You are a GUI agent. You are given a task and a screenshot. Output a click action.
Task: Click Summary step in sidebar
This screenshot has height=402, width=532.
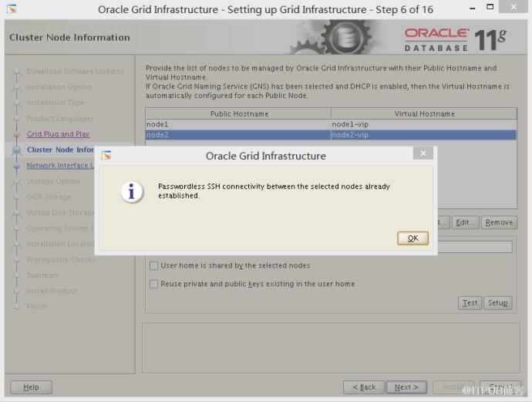click(x=42, y=275)
